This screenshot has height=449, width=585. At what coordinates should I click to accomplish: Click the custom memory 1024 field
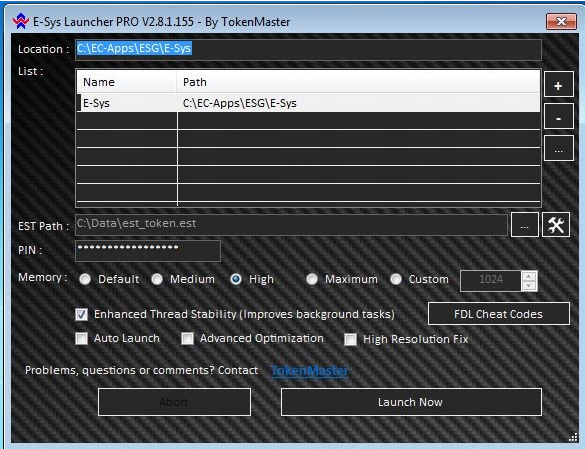coord(491,281)
